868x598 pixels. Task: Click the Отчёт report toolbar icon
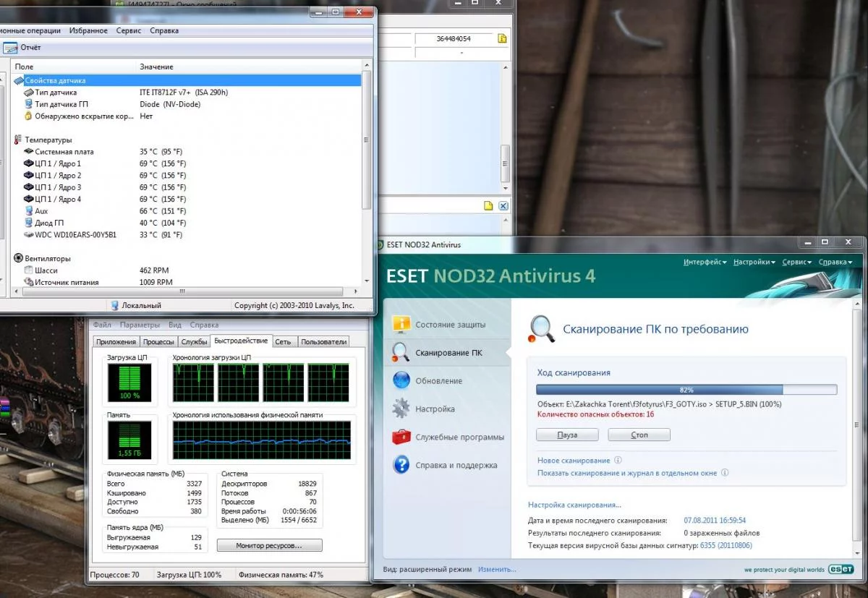10,48
